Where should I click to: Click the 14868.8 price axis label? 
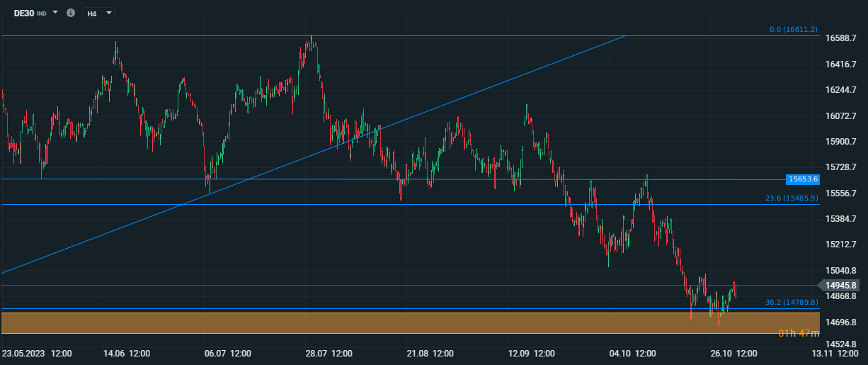pyautogui.click(x=841, y=296)
